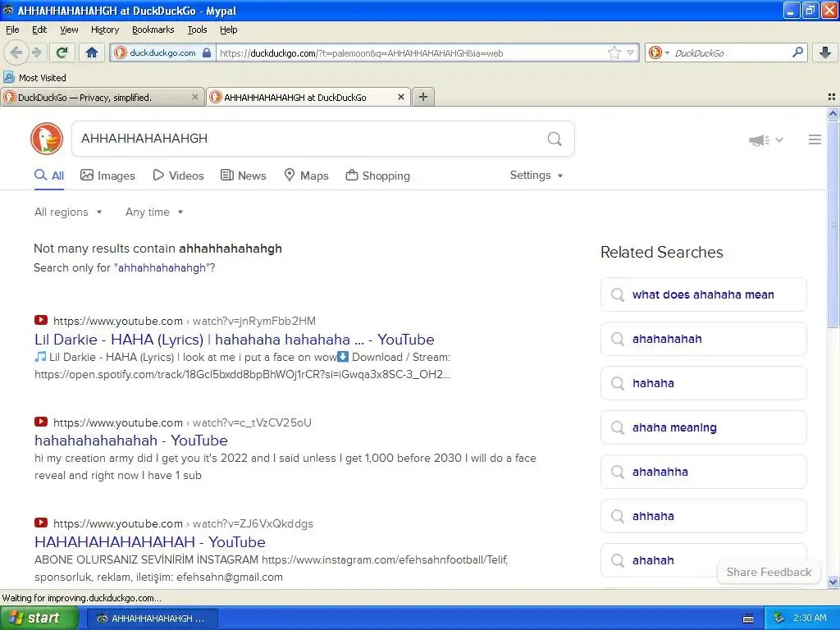Click related search 'ahaha meaning'
This screenshot has height=630, width=840.
click(703, 427)
